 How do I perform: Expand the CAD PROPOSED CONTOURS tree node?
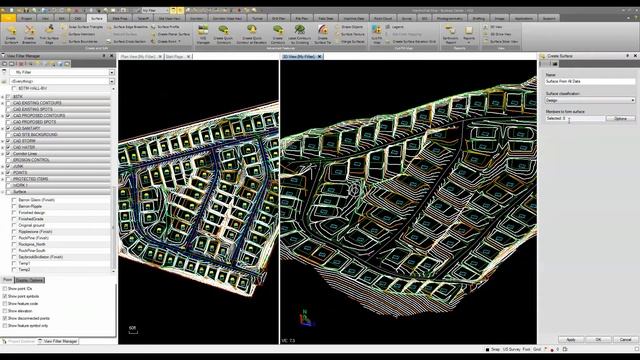pyautogui.click(x=3, y=116)
